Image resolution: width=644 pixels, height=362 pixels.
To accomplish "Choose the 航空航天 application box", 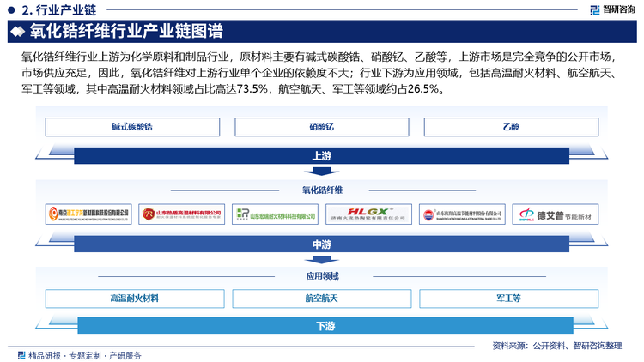I will click(321, 299).
